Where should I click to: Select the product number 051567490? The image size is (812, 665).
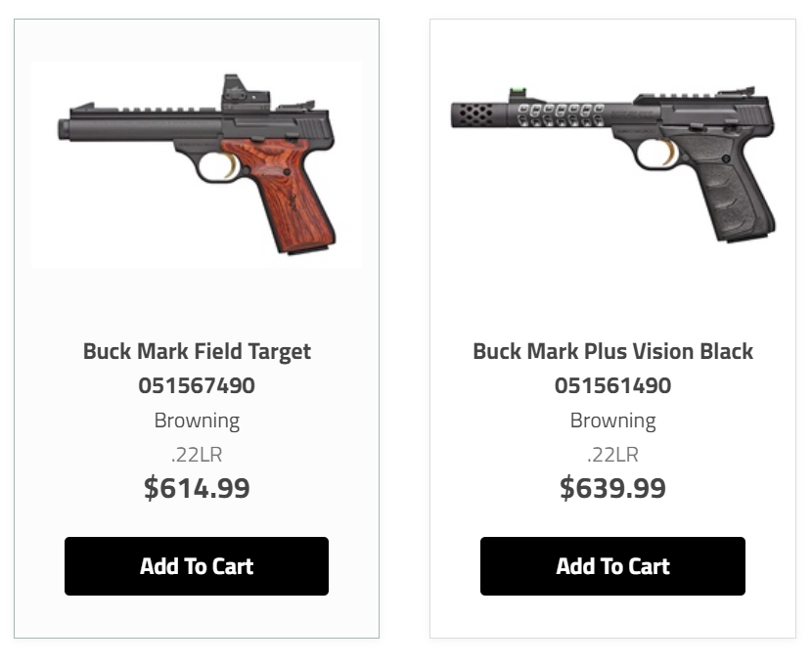pyautogui.click(x=197, y=385)
